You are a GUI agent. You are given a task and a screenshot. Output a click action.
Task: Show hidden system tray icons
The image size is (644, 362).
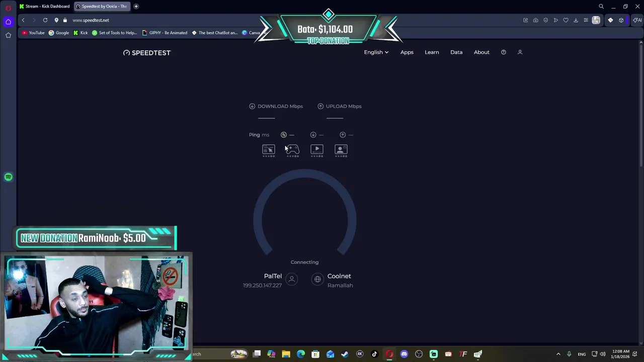[558, 354]
